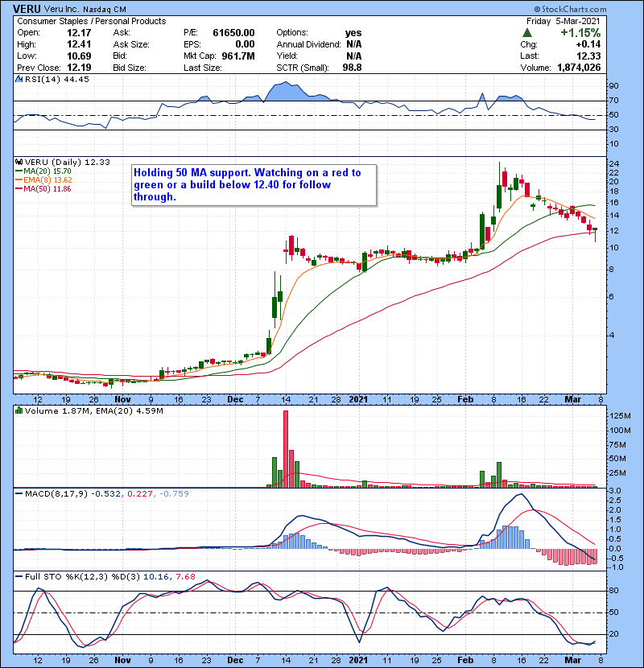Click the green up-arrow change indicator
Viewport: 644px width, 668px height.
pyautogui.click(x=527, y=33)
